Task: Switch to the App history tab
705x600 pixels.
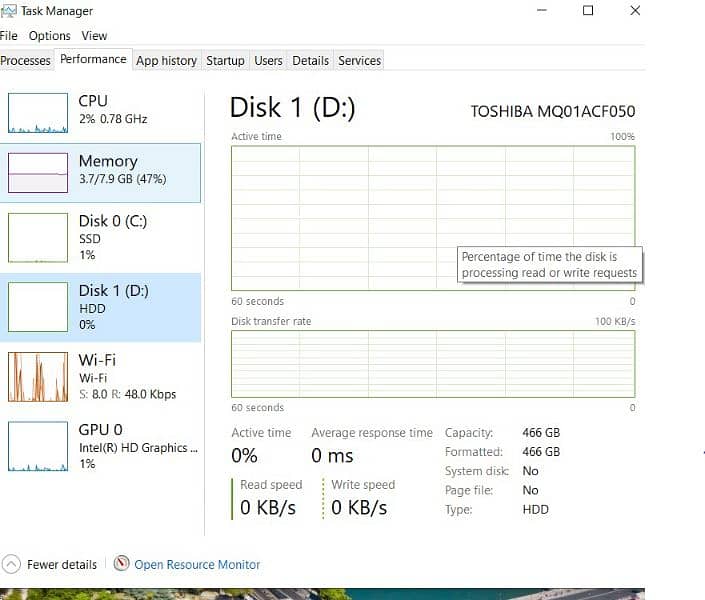Action: [x=166, y=60]
